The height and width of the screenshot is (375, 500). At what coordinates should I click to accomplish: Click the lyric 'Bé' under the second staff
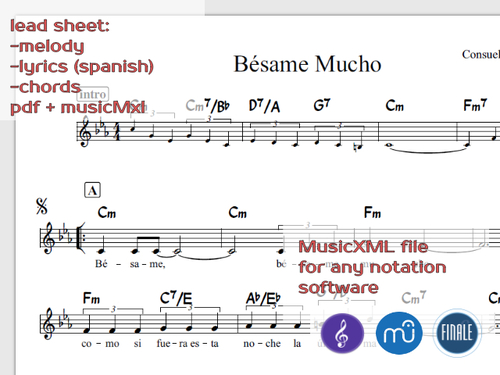click(101, 264)
